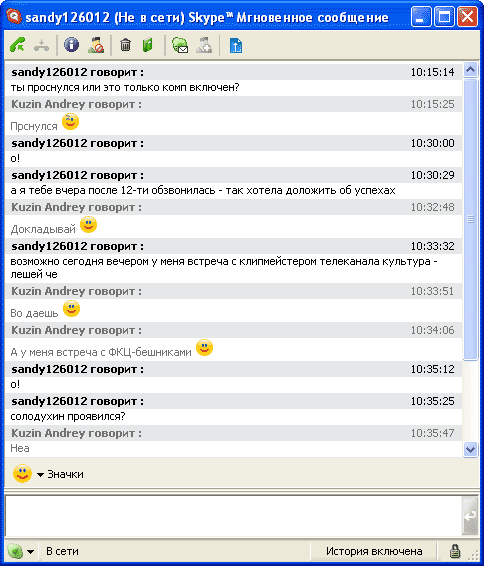This screenshot has height=566, width=484.
Task: Click the green status icon in status bar
Action: click(x=15, y=551)
